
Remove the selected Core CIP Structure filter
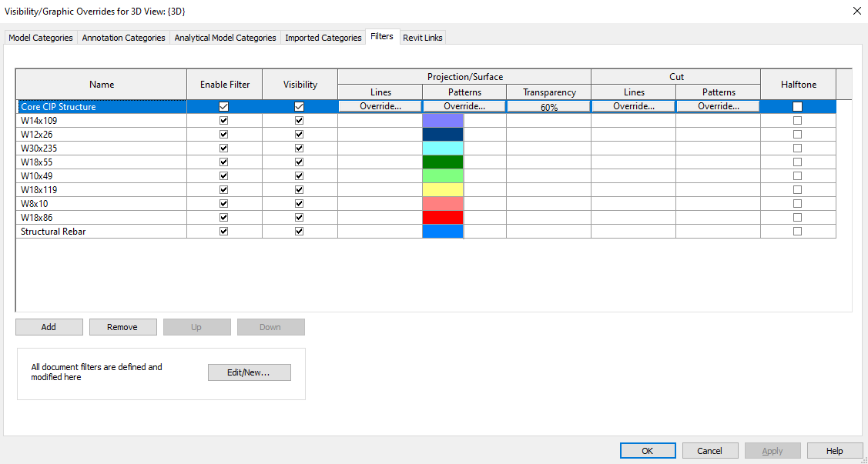click(122, 326)
